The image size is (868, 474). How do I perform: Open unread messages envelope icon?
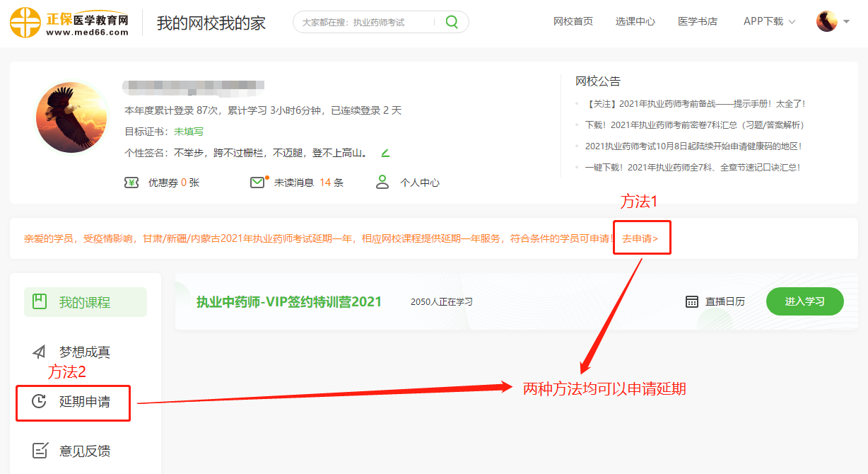pyautogui.click(x=257, y=183)
